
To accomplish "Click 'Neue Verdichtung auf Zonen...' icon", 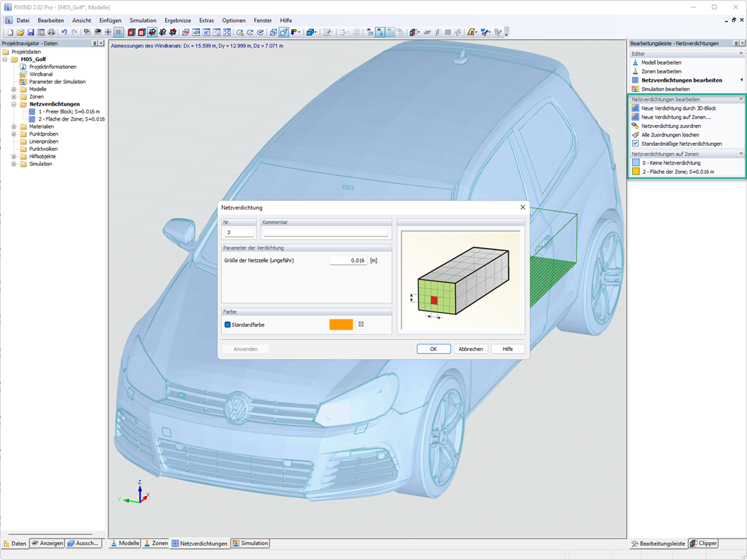I will [635, 116].
